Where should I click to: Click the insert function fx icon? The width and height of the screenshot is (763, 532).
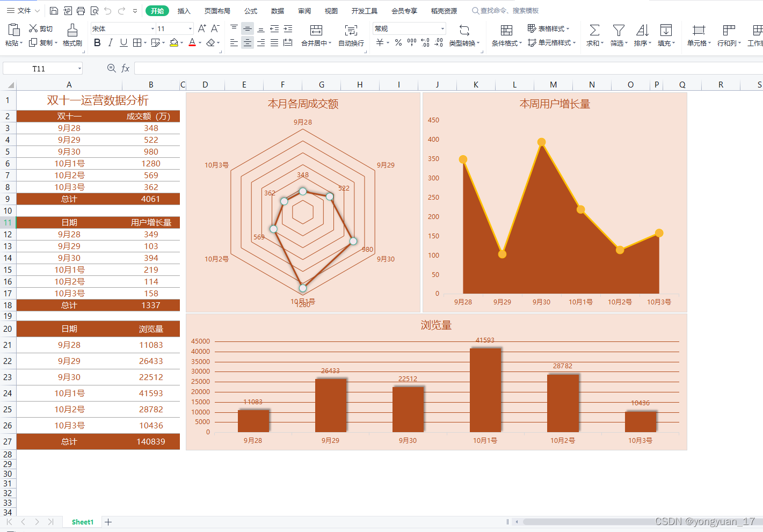click(x=126, y=68)
